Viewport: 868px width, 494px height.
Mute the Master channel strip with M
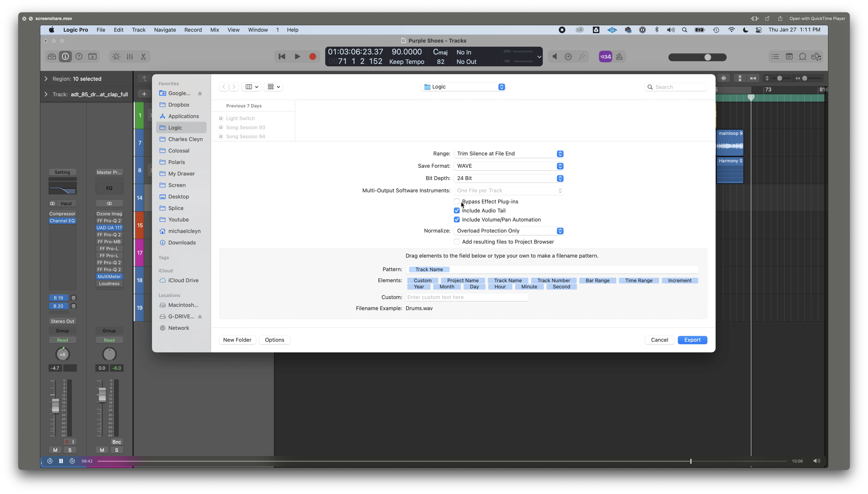click(x=102, y=450)
